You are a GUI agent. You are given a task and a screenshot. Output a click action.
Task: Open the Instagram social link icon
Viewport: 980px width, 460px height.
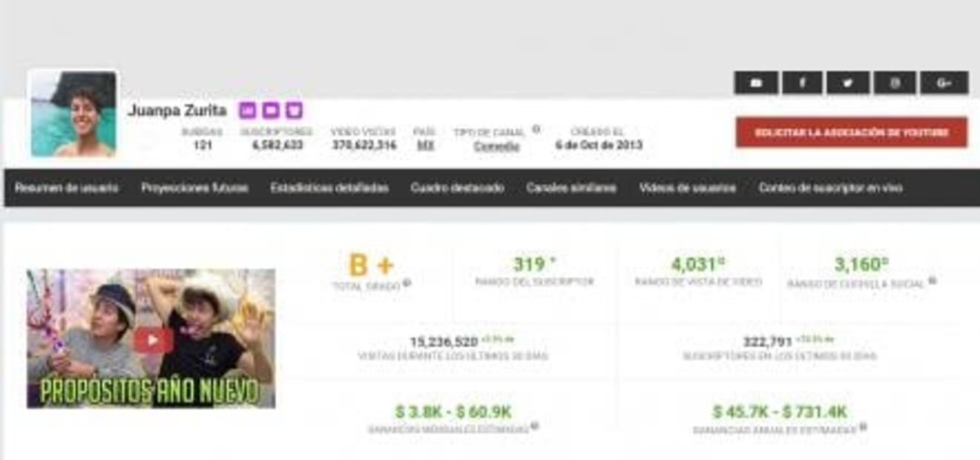[895, 83]
